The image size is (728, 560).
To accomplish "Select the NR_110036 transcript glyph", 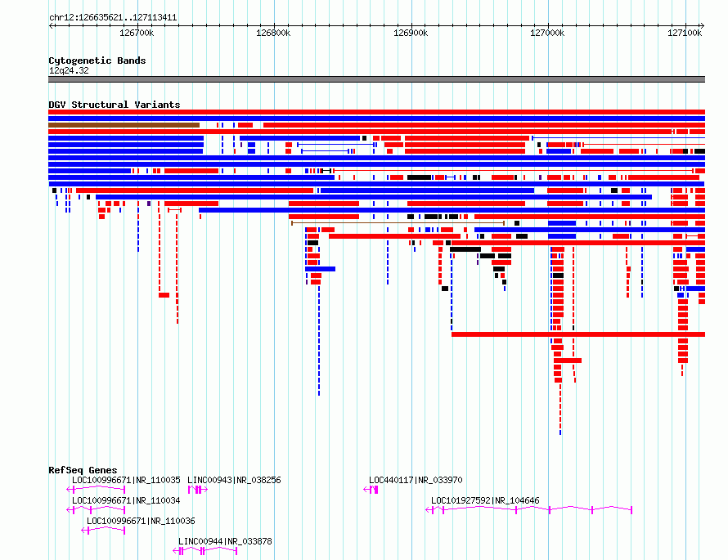I will pyautogui.click(x=104, y=531).
